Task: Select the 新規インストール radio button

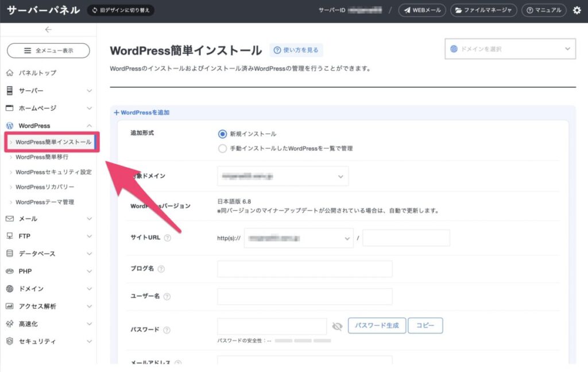Action: point(223,134)
